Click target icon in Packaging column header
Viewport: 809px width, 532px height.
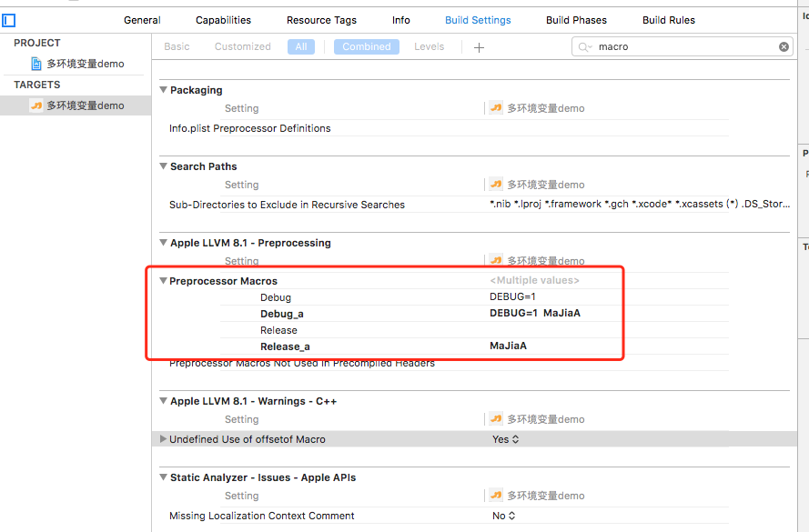pyautogui.click(x=496, y=108)
